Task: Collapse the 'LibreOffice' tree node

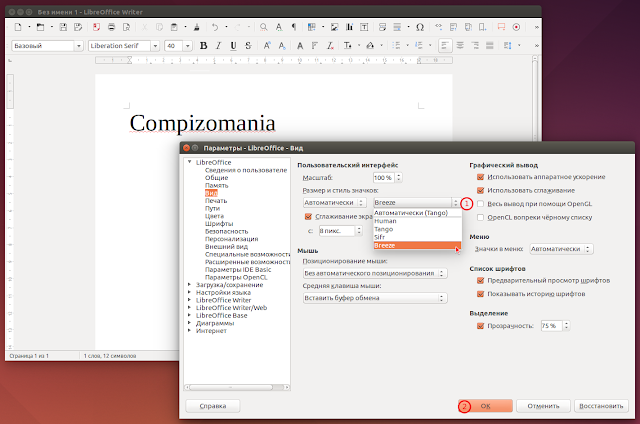Action: click(189, 162)
